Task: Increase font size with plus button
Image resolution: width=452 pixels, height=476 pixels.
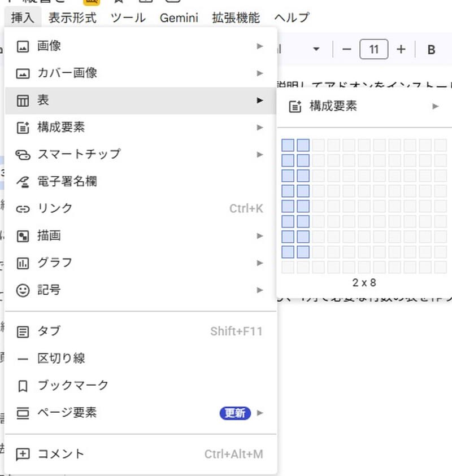Action: 401,49
